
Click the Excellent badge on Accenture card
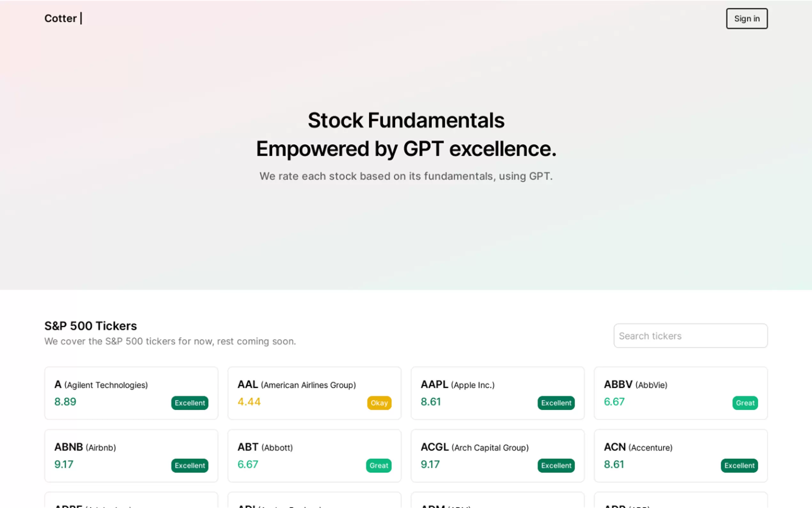pos(739,466)
